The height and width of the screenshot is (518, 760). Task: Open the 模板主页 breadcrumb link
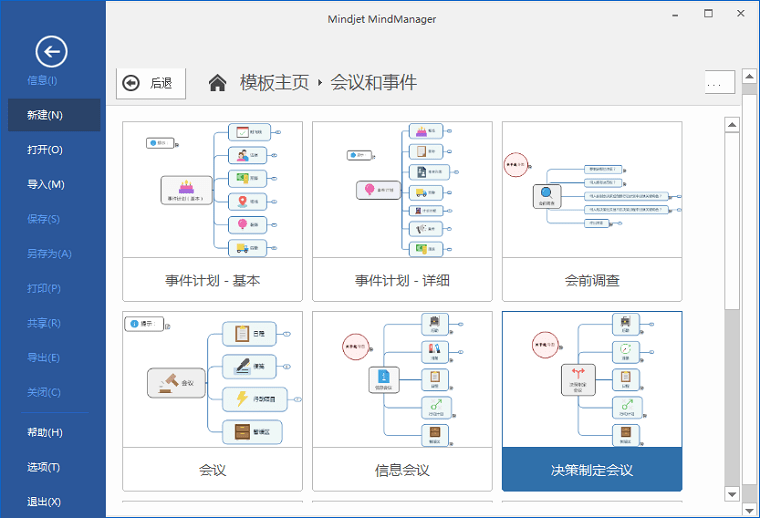click(x=274, y=83)
